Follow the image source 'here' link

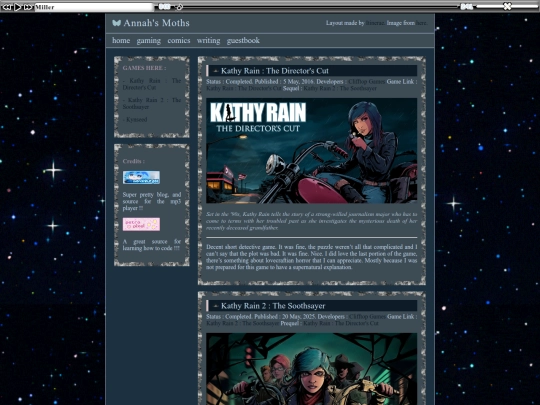[x=421, y=23]
